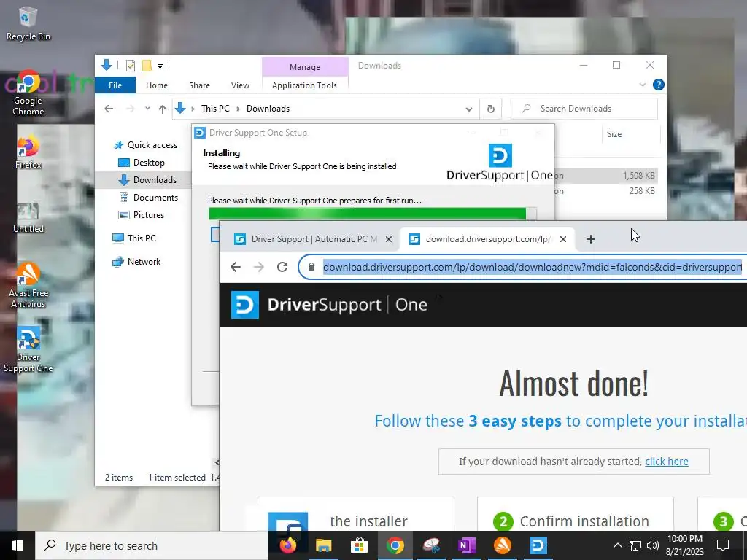Click the green installation progress bar
The height and width of the screenshot is (560, 747).
pyautogui.click(x=368, y=214)
